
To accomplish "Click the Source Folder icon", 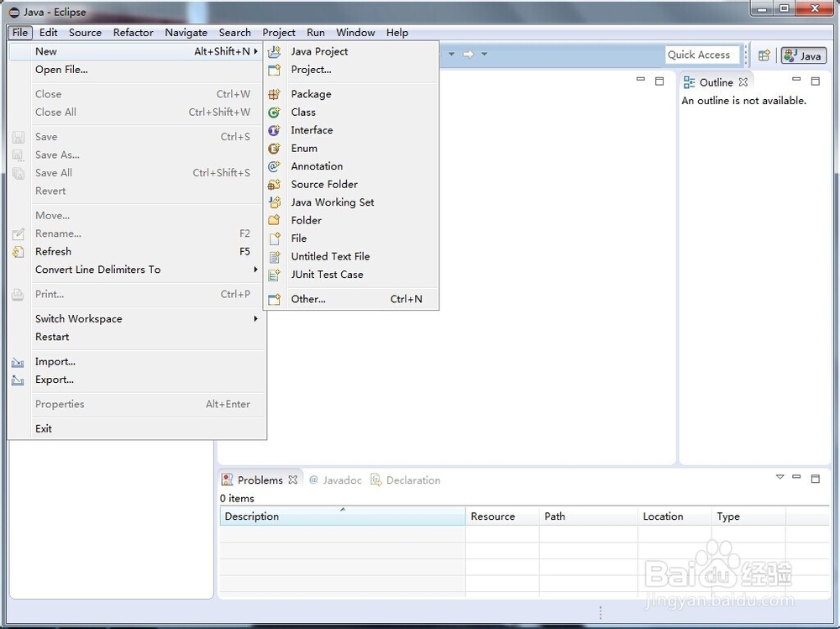I will pos(275,184).
